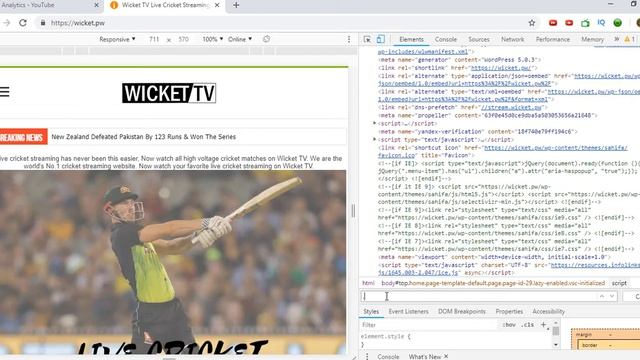Switch to the Console panel tab
Viewport: 640px width, 360px height.
pos(446,40)
